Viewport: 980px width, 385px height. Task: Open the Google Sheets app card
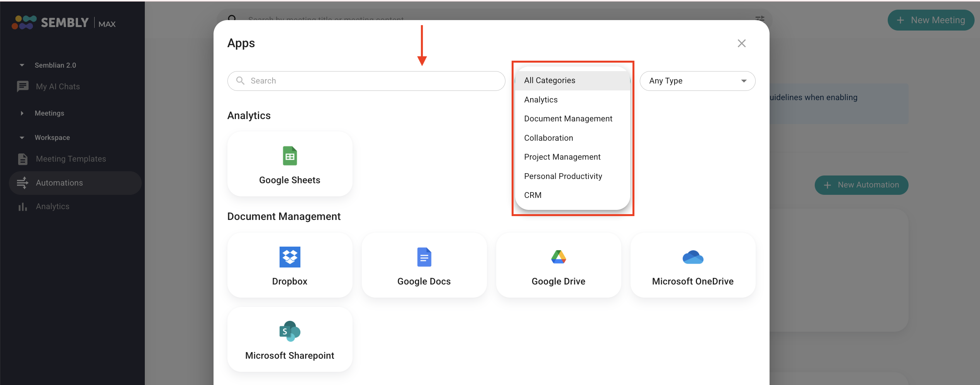click(x=290, y=164)
